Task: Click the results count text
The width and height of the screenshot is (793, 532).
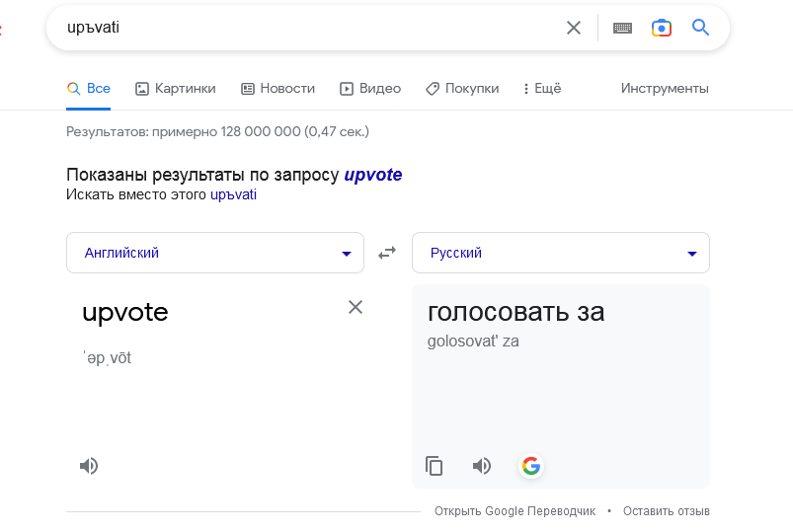Action: click(217, 132)
